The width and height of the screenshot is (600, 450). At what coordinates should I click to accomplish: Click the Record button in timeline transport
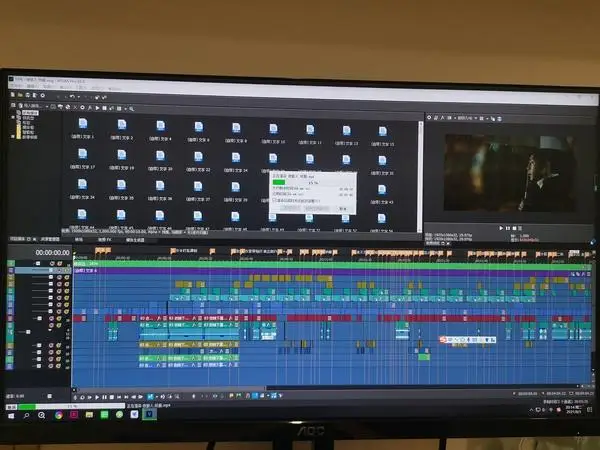(75, 397)
